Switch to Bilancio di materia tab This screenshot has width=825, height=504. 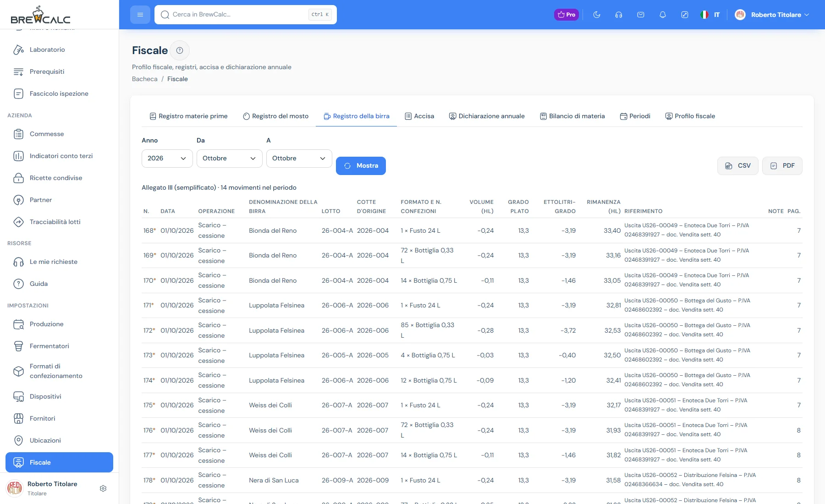point(572,116)
